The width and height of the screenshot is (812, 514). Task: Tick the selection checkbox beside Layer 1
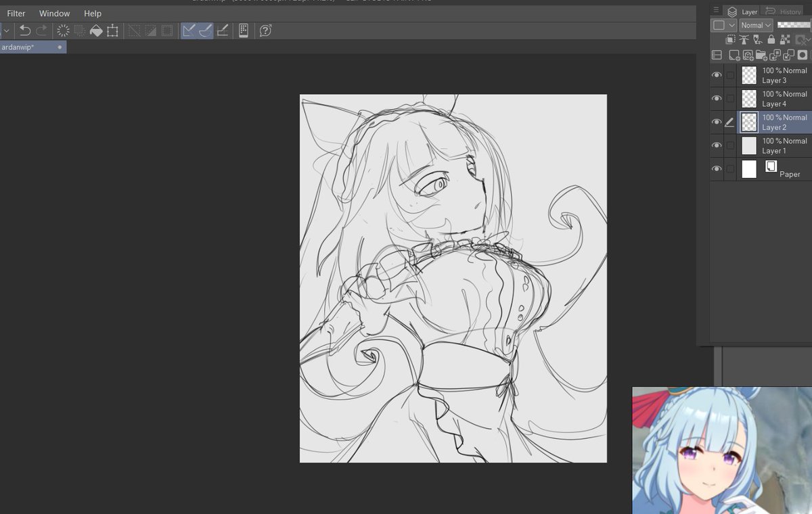coord(730,145)
